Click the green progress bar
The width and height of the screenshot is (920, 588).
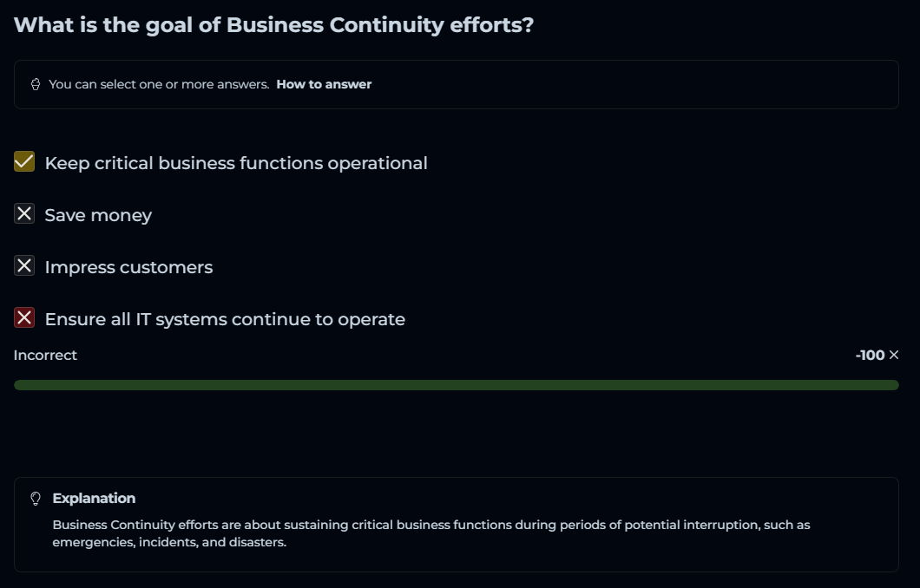click(x=456, y=385)
